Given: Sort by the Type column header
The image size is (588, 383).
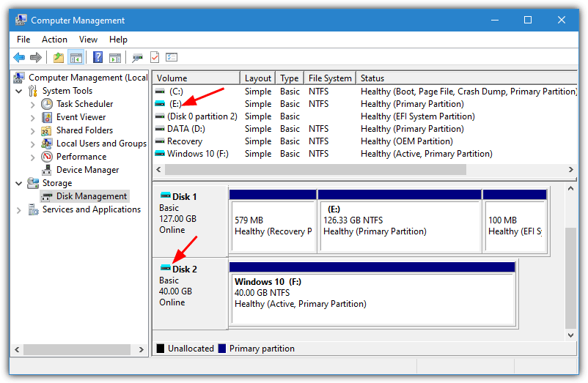Looking at the screenshot, I should (290, 78).
